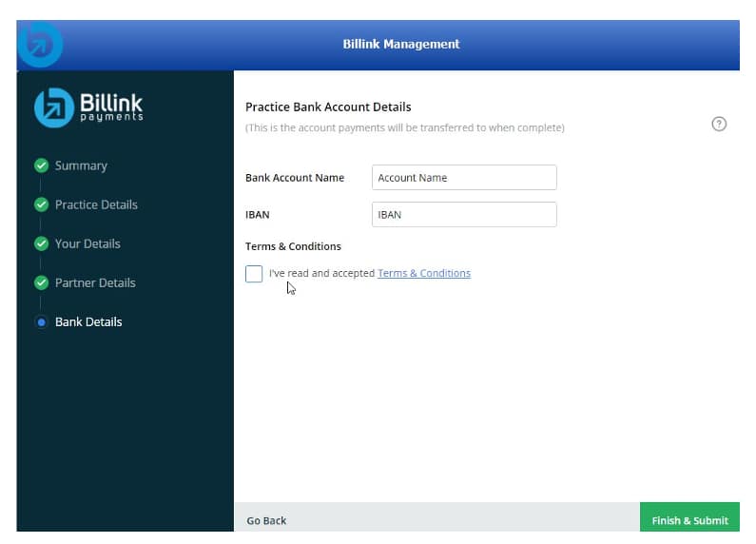The width and height of the screenshot is (756, 544).
Task: Go to the Summary step label
Action: tap(81, 165)
